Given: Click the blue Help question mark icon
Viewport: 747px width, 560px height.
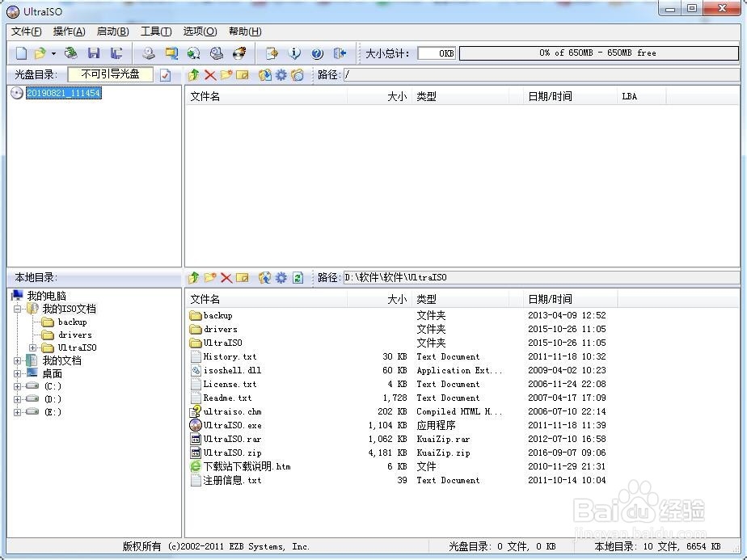Looking at the screenshot, I should point(317,53).
